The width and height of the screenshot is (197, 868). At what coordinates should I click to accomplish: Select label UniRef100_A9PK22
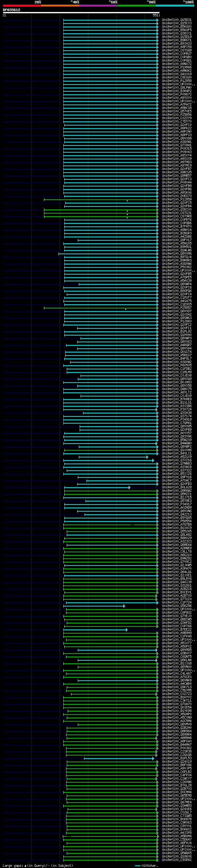click(176, 128)
